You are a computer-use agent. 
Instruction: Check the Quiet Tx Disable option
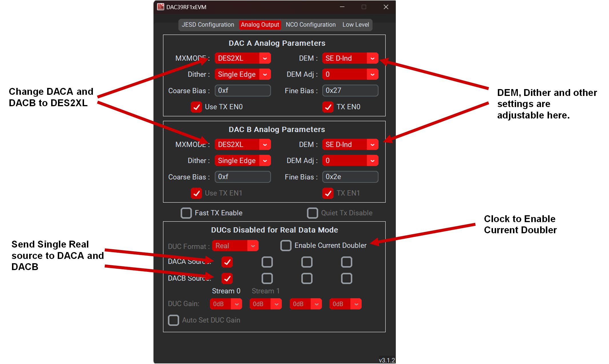coord(312,213)
